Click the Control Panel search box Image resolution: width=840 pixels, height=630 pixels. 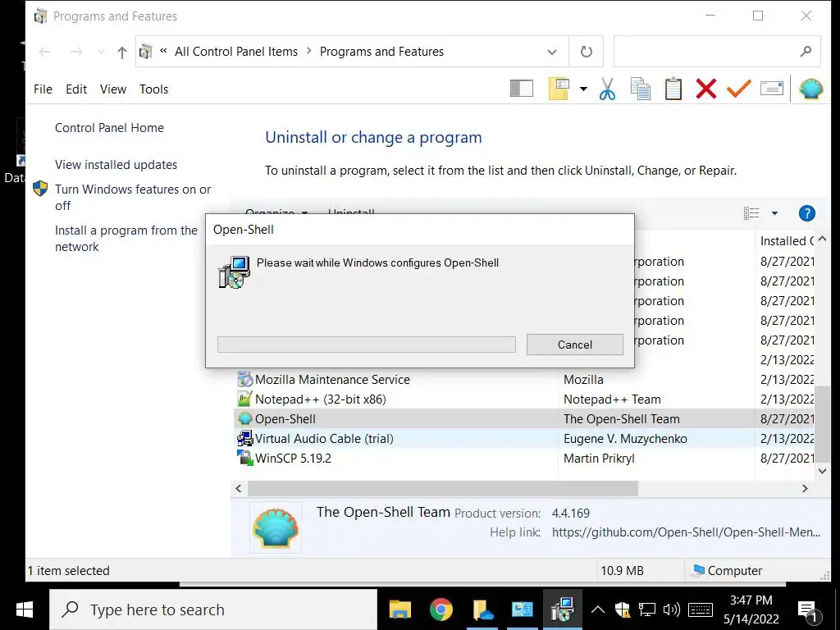717,52
